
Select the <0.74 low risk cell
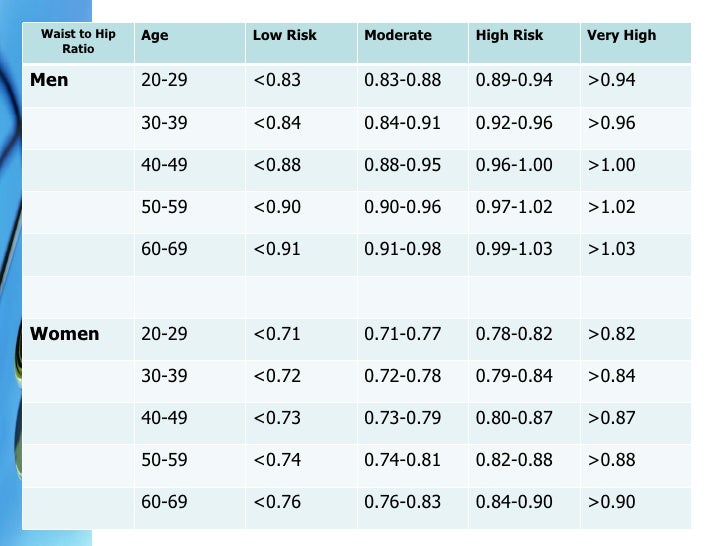tap(277, 460)
